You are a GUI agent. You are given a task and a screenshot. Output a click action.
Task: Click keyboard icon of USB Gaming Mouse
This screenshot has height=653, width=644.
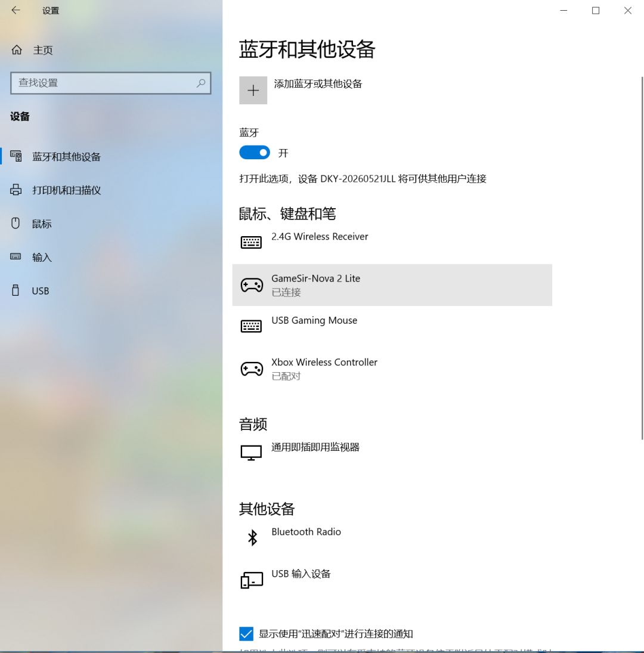pyautogui.click(x=252, y=326)
